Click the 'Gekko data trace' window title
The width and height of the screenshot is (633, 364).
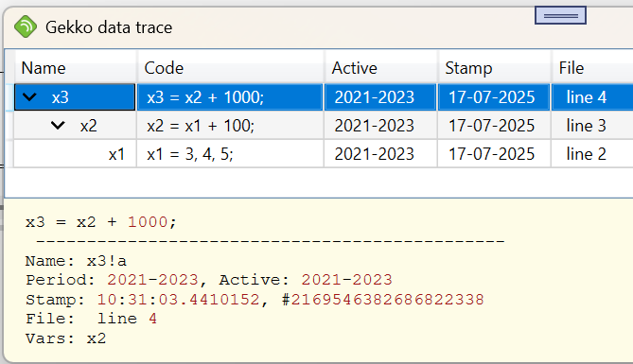[109, 27]
